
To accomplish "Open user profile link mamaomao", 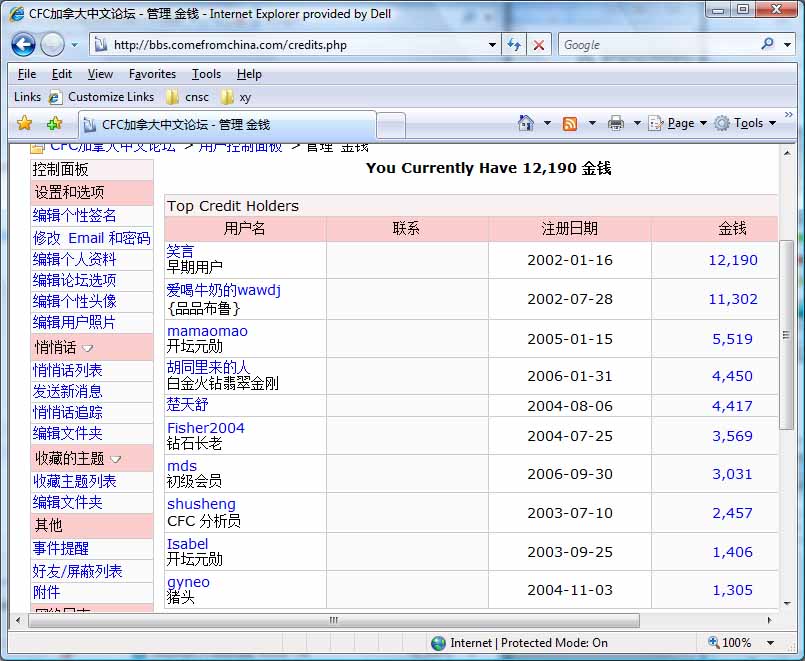I will [207, 331].
